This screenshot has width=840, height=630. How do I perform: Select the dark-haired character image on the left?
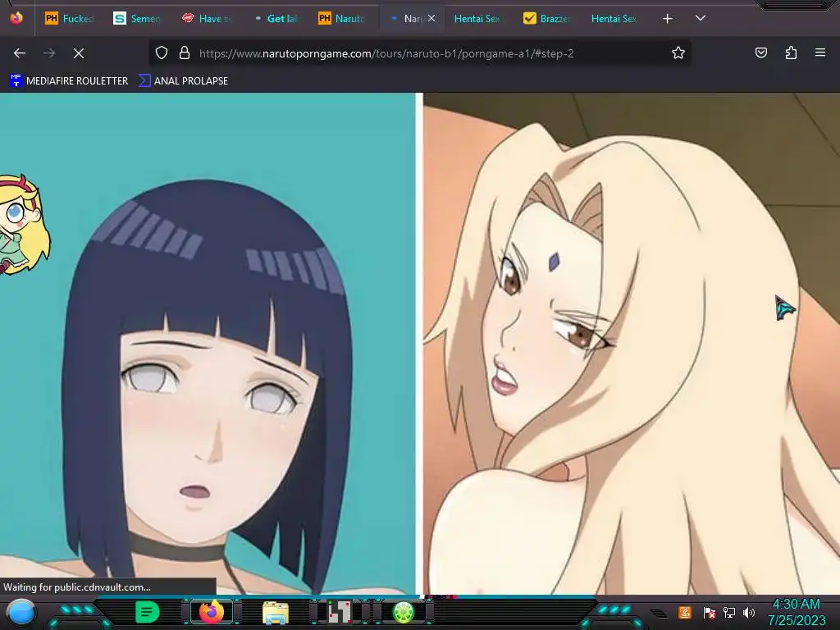(208, 344)
